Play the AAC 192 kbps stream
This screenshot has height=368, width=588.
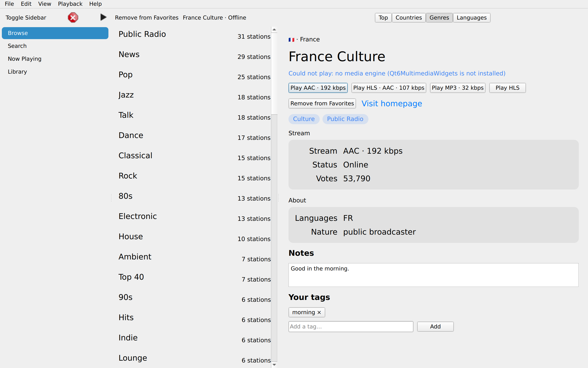coord(318,88)
